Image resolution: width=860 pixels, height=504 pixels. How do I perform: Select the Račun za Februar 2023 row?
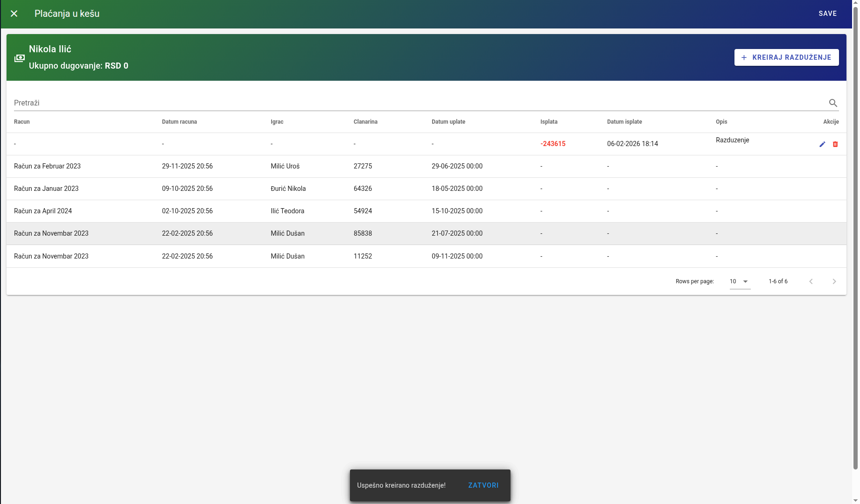pyautogui.click(x=47, y=166)
